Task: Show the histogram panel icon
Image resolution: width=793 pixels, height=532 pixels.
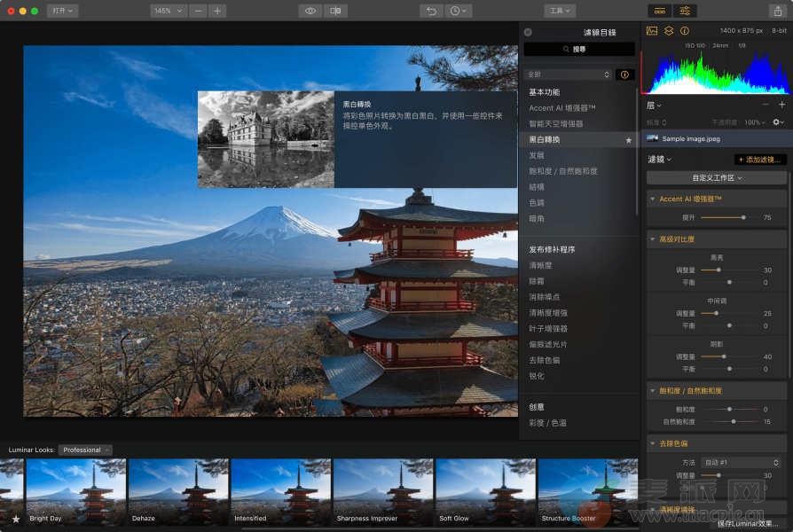Action: (x=652, y=30)
